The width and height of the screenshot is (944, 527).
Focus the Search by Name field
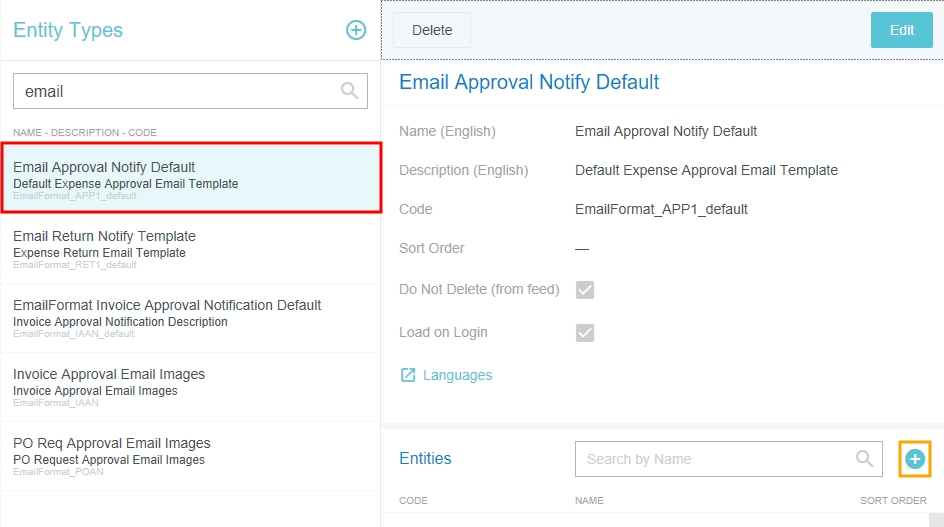point(715,459)
